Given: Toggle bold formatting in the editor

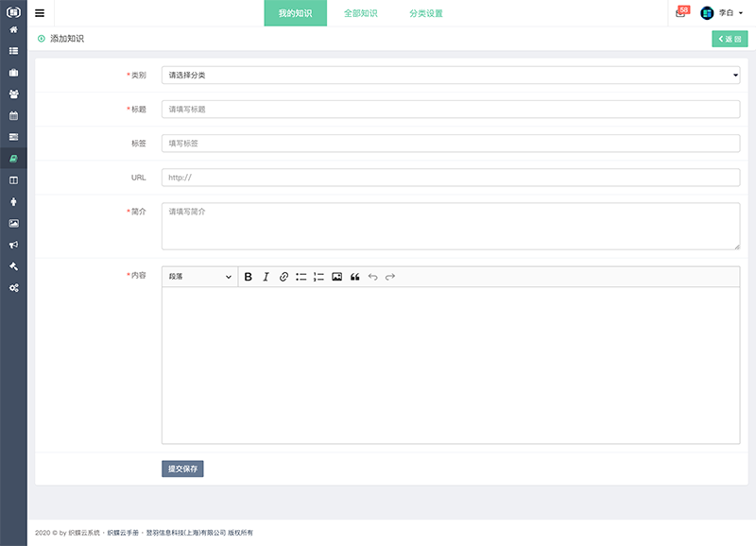Looking at the screenshot, I should pos(249,277).
